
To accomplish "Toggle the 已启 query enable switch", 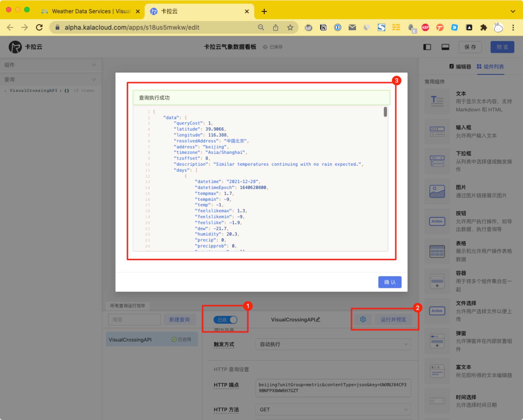I will coord(225,320).
